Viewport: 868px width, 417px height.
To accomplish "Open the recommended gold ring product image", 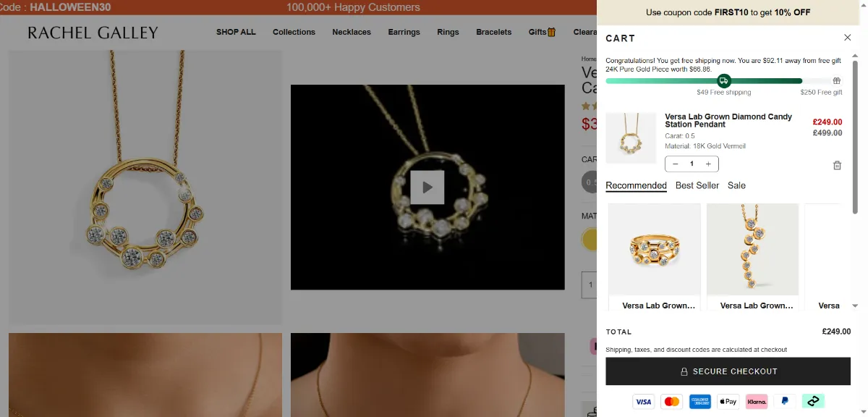I will click(655, 249).
